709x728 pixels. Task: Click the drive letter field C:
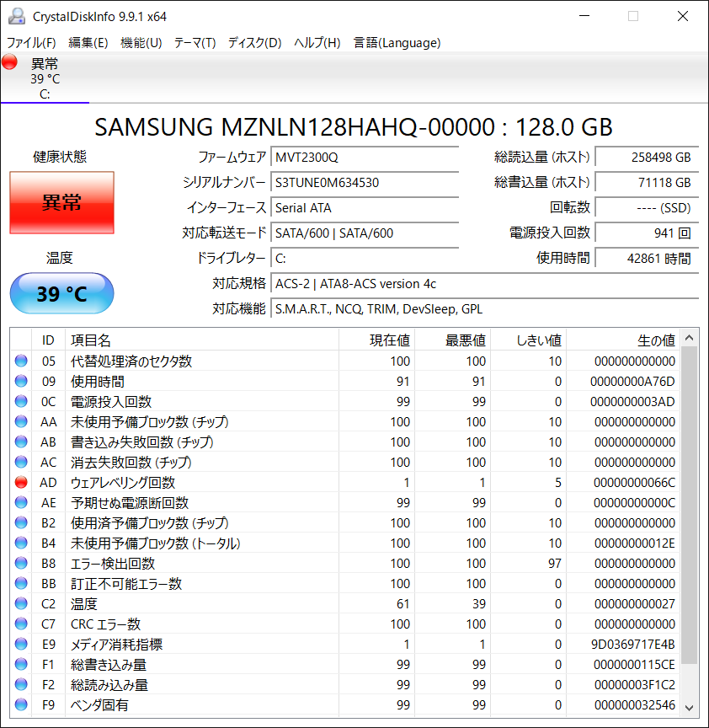(x=365, y=258)
